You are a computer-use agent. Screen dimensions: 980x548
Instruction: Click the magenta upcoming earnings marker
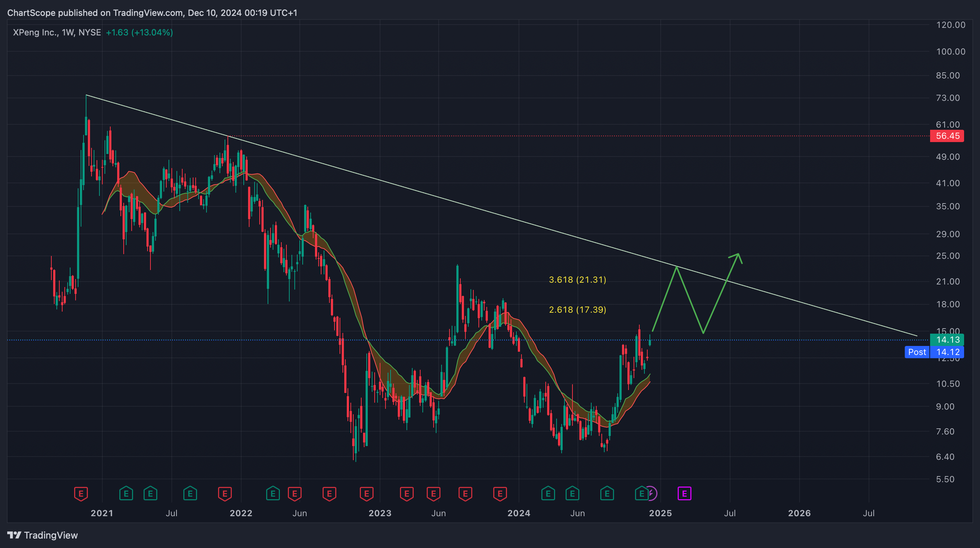(x=684, y=494)
